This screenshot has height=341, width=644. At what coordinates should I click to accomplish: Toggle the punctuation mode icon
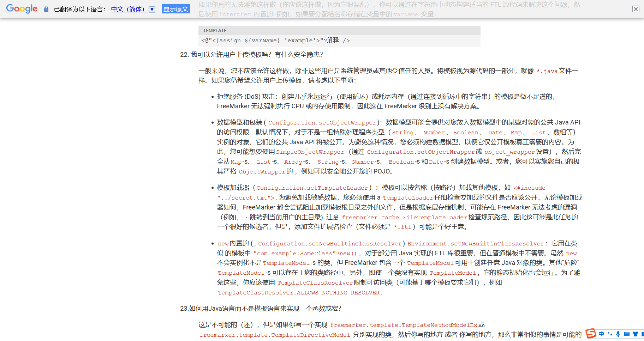pyautogui.click(x=610, y=334)
